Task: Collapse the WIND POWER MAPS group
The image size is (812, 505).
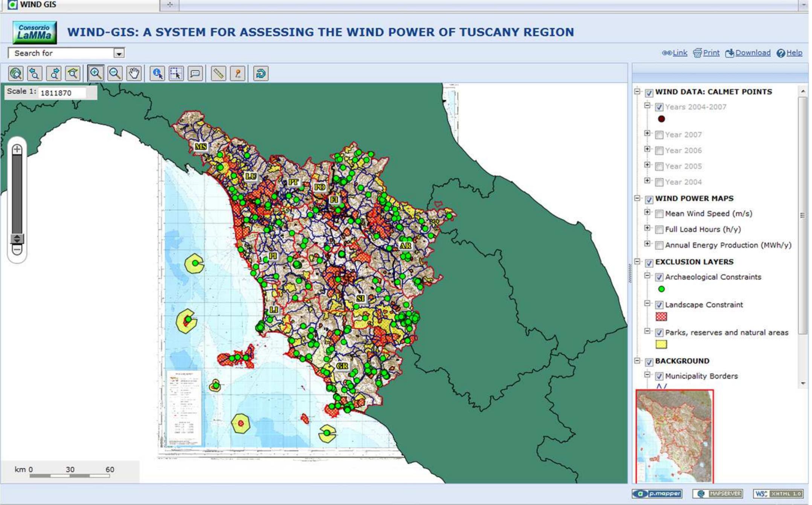Action: (637, 198)
